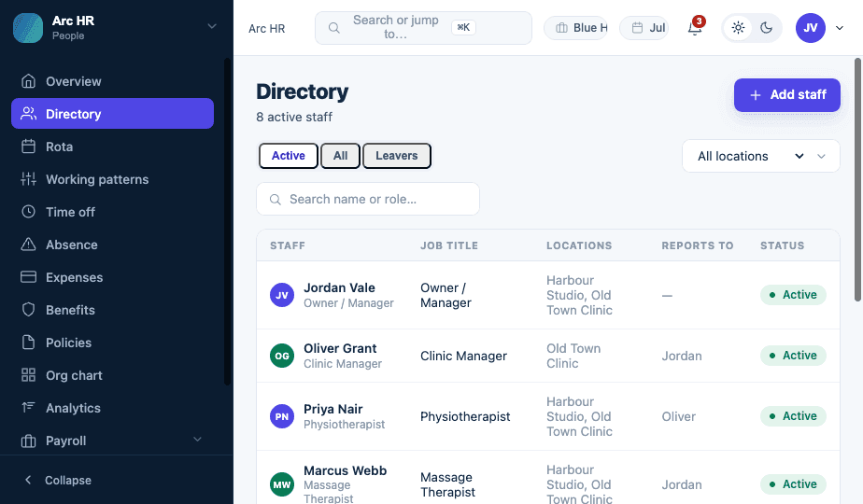Click Active status badge for Priya Nair
Image resolution: width=863 pixels, height=504 pixels.
tap(793, 416)
